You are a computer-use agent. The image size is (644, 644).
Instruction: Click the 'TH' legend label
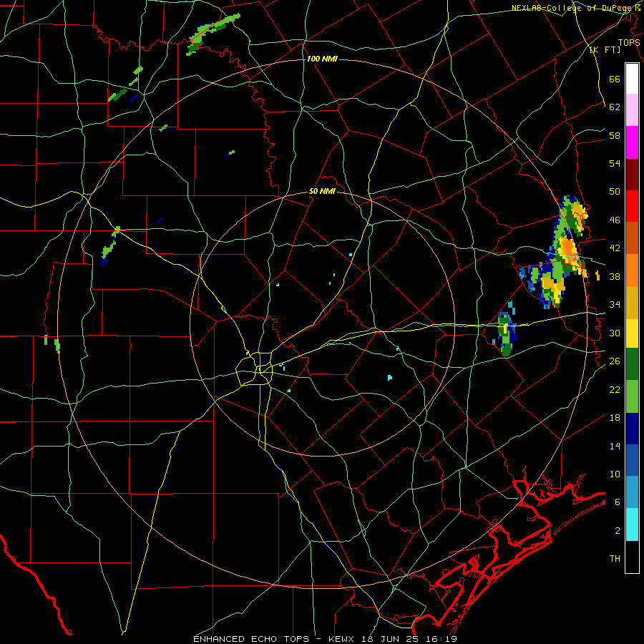click(615, 559)
